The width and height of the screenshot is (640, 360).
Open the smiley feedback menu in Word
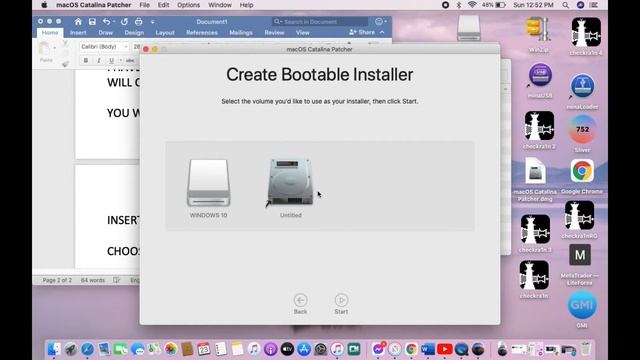380,22
